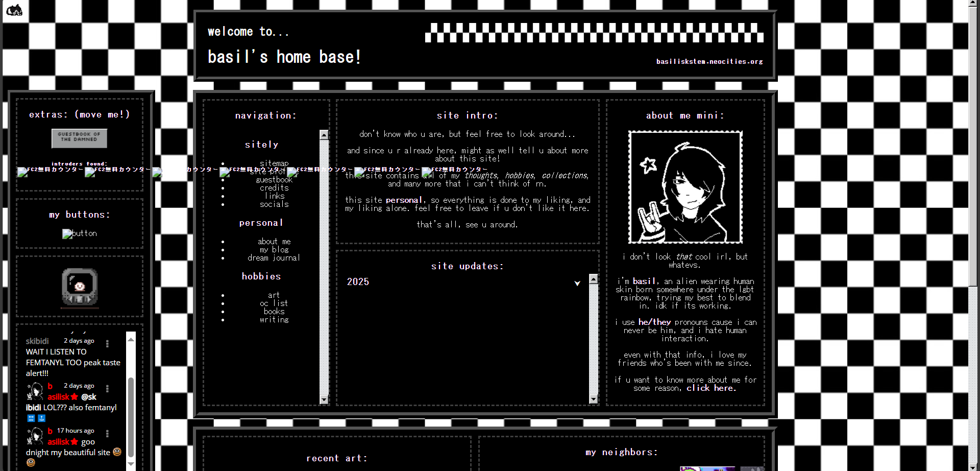Open the guestbook navigation link
This screenshot has height=471, width=980.
point(274,180)
